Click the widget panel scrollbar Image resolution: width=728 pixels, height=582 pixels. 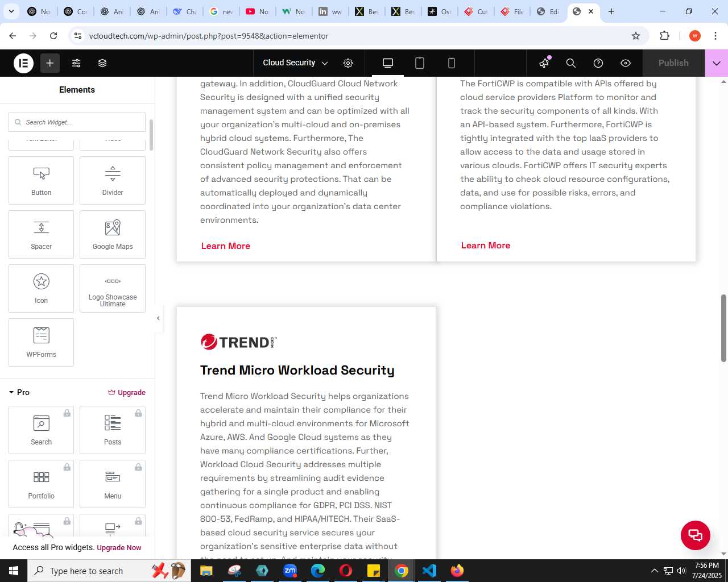click(151, 135)
